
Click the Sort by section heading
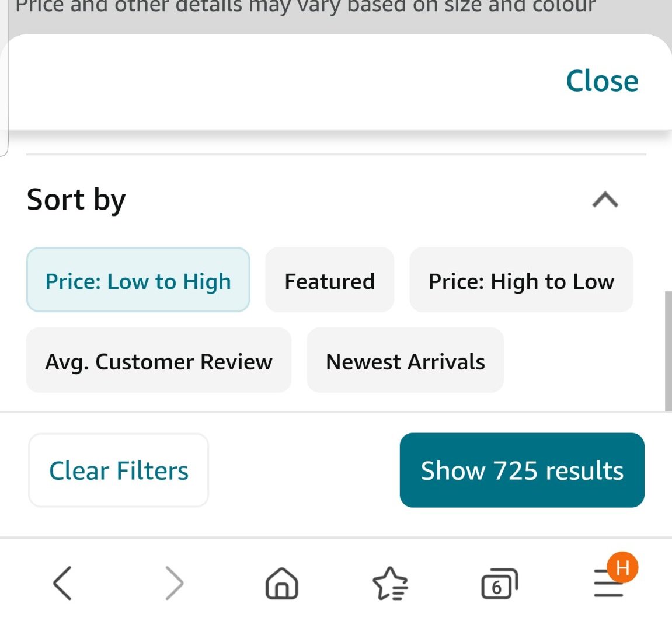pyautogui.click(x=76, y=200)
